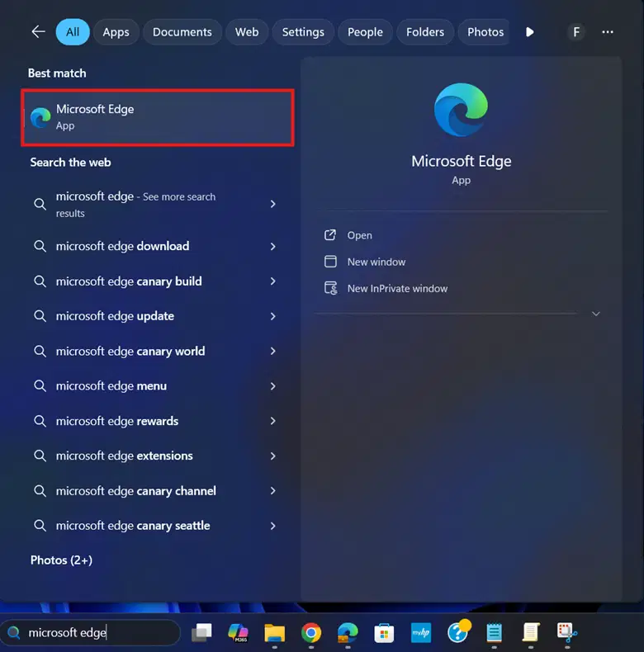Select the All filter tab
Image resolution: width=644 pixels, height=652 pixels.
point(73,32)
